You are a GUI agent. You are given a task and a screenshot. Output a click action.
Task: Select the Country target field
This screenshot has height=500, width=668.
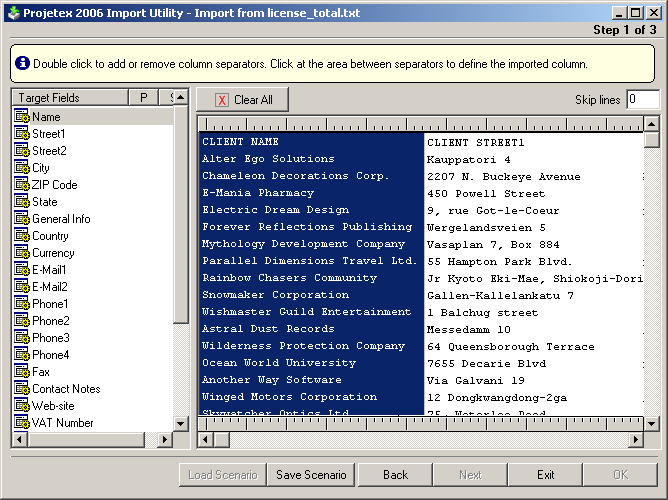click(x=50, y=236)
